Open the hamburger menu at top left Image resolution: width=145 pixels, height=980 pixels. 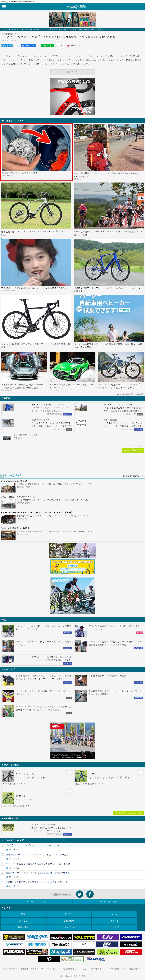click(3, 6)
